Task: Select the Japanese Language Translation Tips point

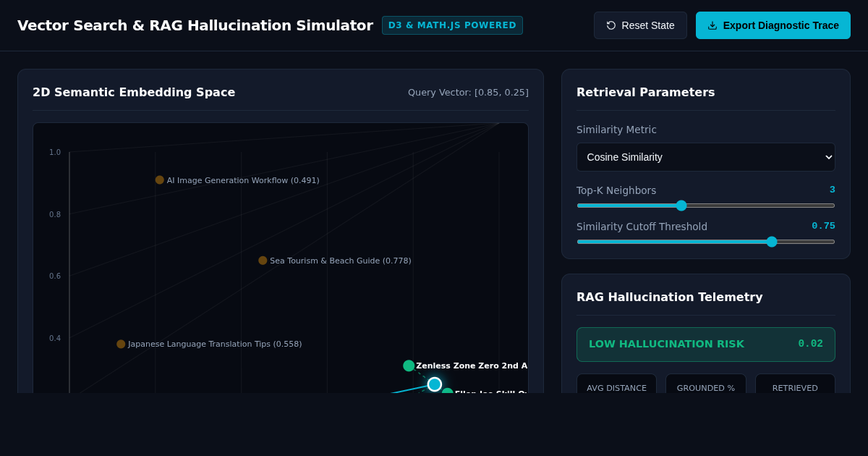Action: [121, 345]
